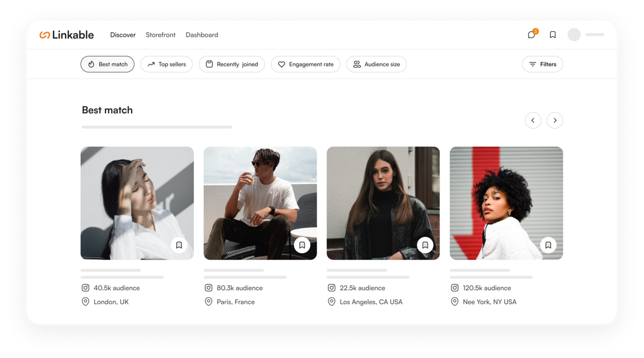Bookmark the Paris, France creator card

[x=302, y=245]
